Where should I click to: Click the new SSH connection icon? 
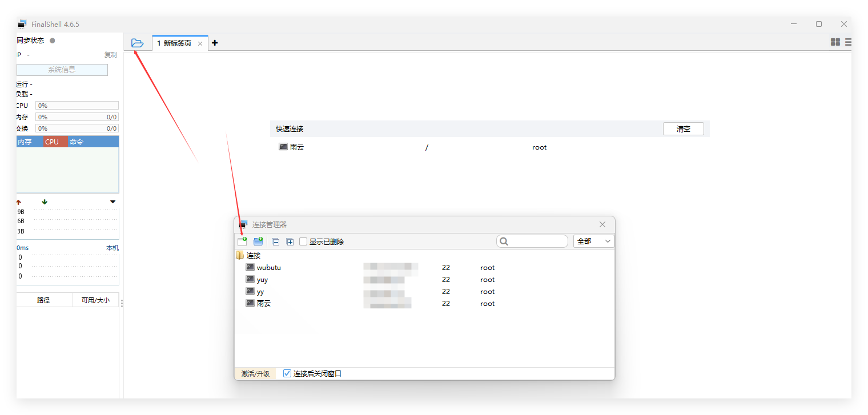[242, 241]
